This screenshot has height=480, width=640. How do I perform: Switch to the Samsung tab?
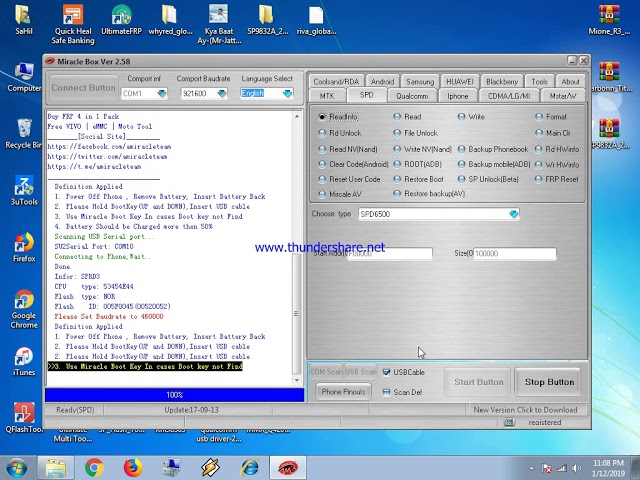tap(420, 81)
